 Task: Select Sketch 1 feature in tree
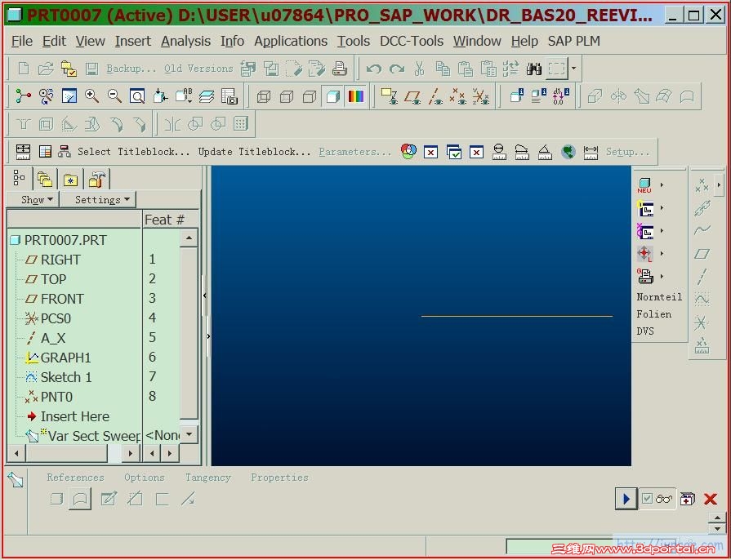pos(66,377)
